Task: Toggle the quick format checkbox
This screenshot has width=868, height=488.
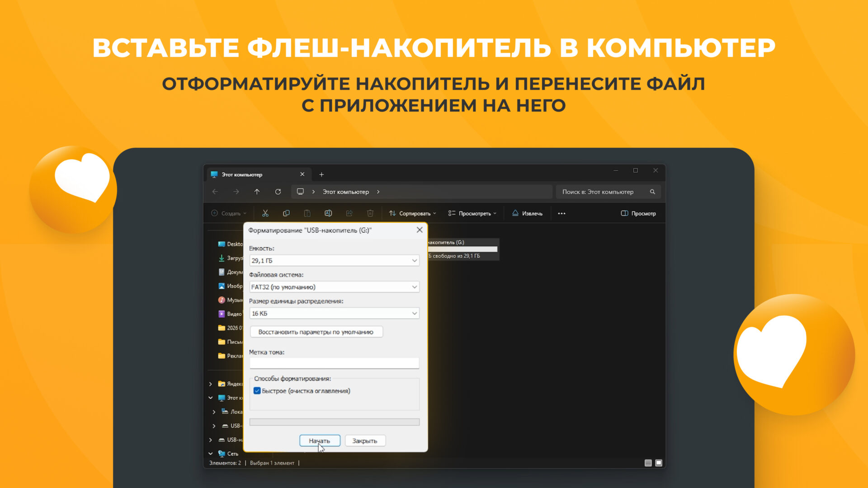Action: pos(257,391)
